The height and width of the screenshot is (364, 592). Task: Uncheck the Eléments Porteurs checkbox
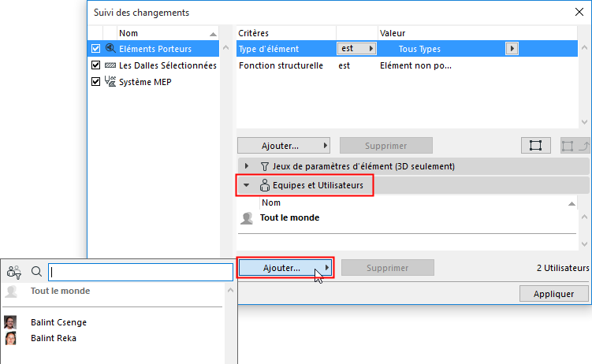pyautogui.click(x=96, y=49)
